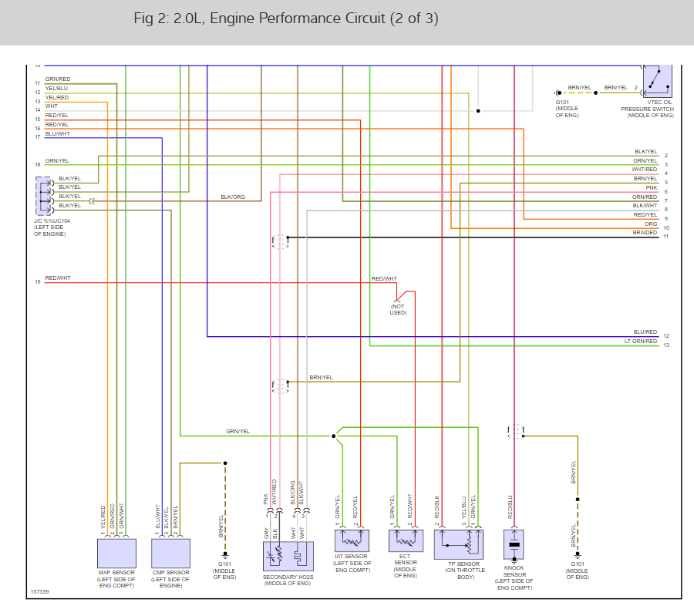
Task: Click the CMP sensor component box
Action: tap(171, 553)
